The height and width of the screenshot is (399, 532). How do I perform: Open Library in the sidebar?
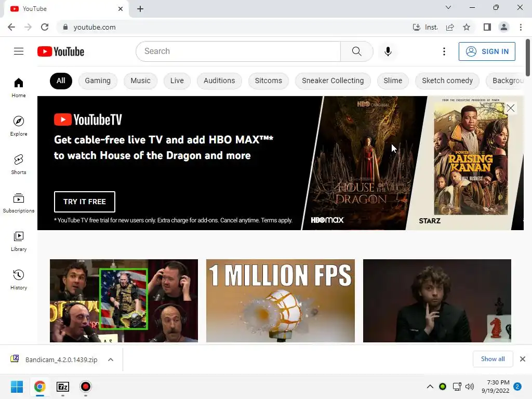pyautogui.click(x=19, y=241)
